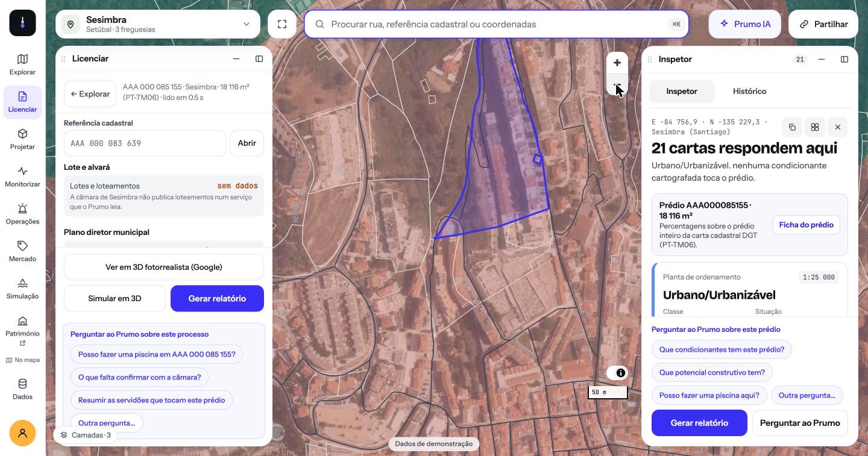This screenshot has height=456, width=868.
Task: Go back with the Explorar button
Action: click(90, 94)
